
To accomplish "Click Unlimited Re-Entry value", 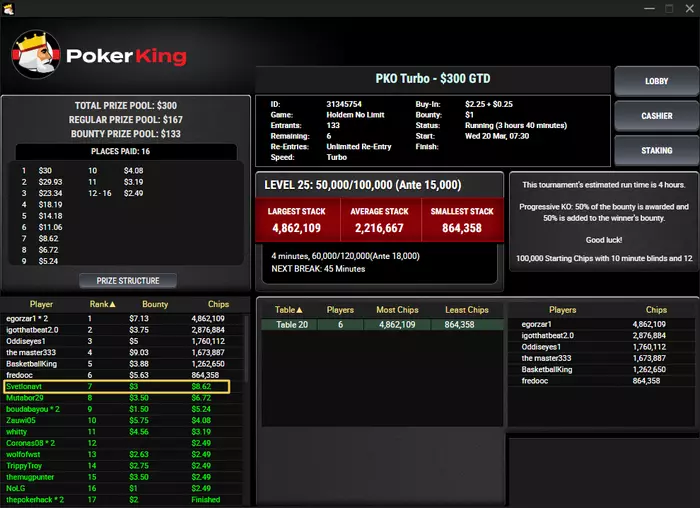I will pos(359,146).
